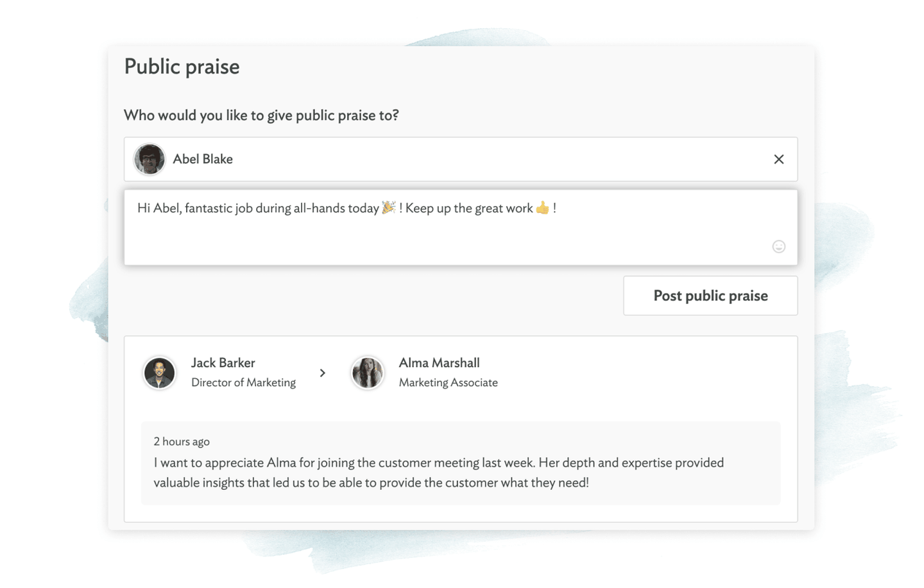Click the empty area of the recipient selector field
924x588 pixels.
click(501, 159)
